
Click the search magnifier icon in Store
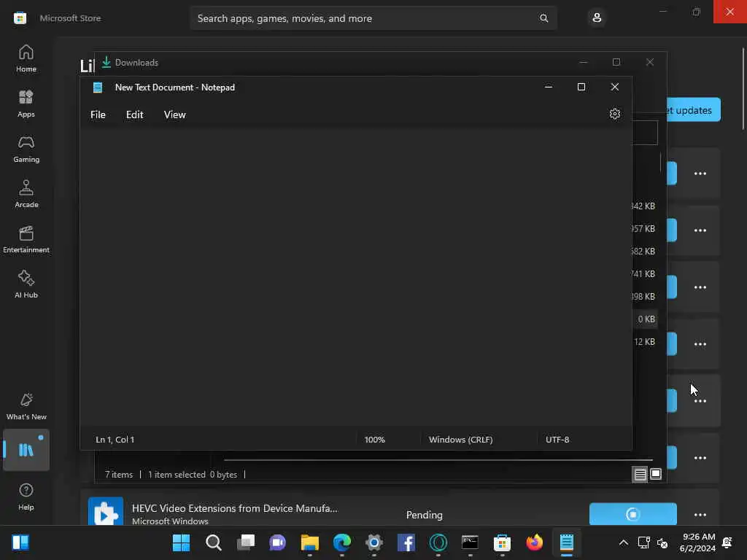click(543, 18)
